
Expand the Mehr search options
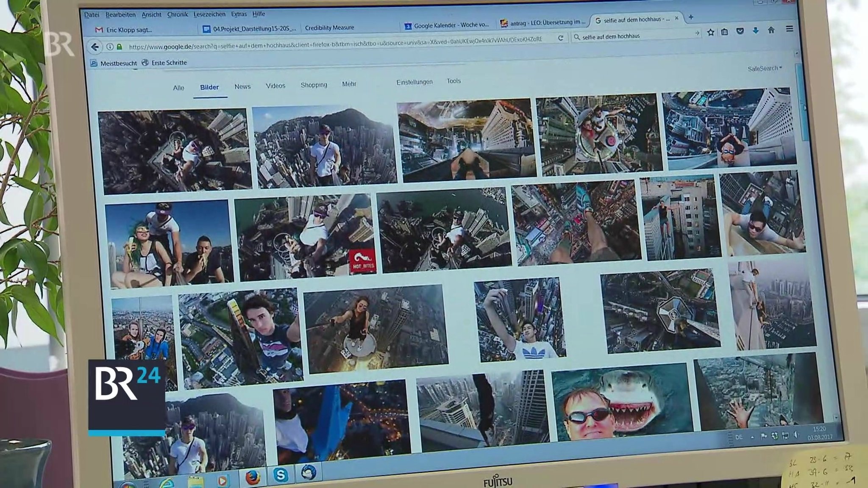[349, 84]
